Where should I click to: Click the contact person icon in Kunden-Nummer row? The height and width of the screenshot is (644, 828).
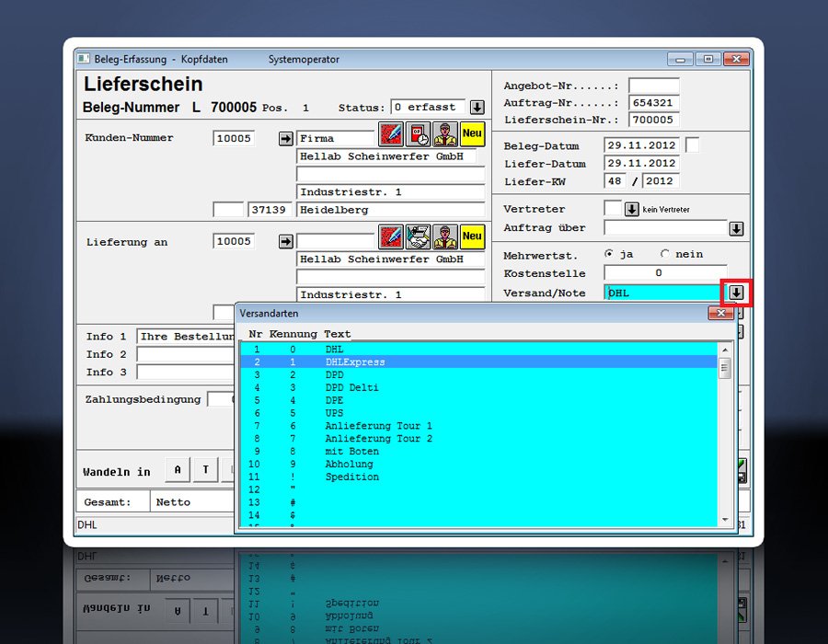pos(445,134)
